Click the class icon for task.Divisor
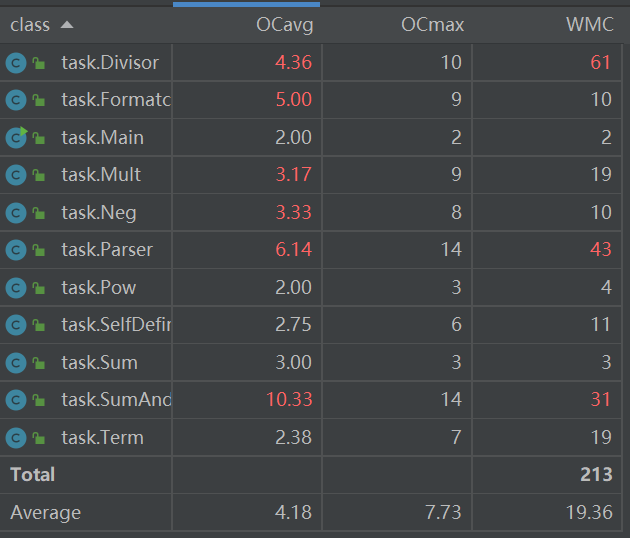The height and width of the screenshot is (538, 630). coord(15,63)
